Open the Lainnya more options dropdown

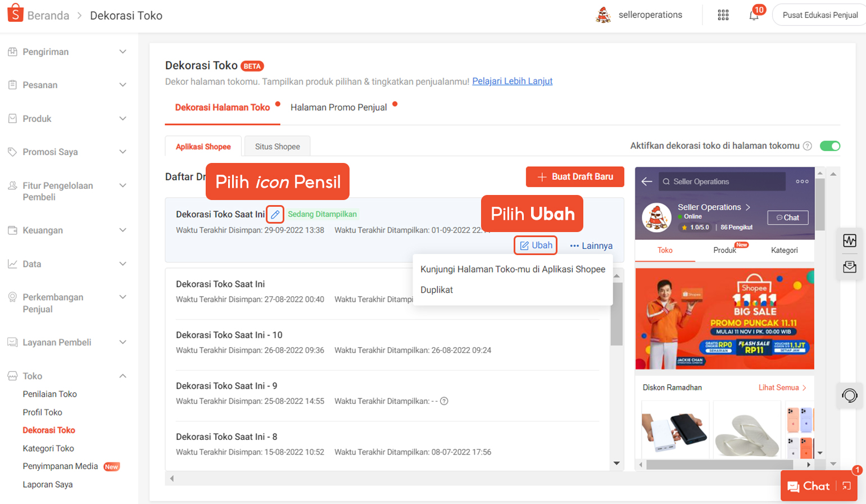[x=591, y=246]
